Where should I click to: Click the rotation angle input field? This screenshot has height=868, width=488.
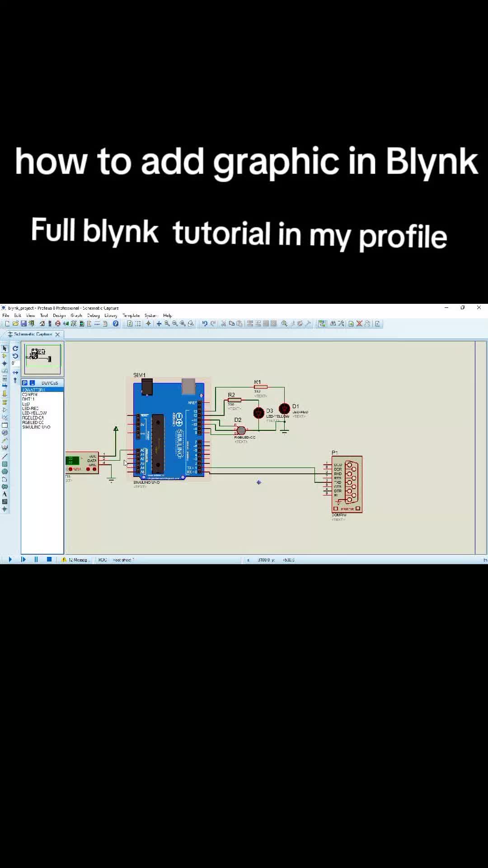(15, 363)
